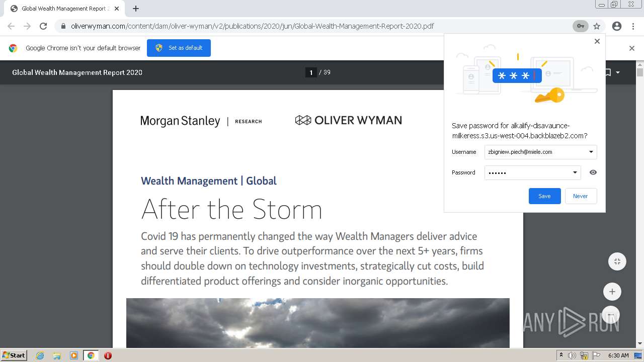The width and height of the screenshot is (644, 362).
Task: Click the PDF page number box
Action: point(311,72)
